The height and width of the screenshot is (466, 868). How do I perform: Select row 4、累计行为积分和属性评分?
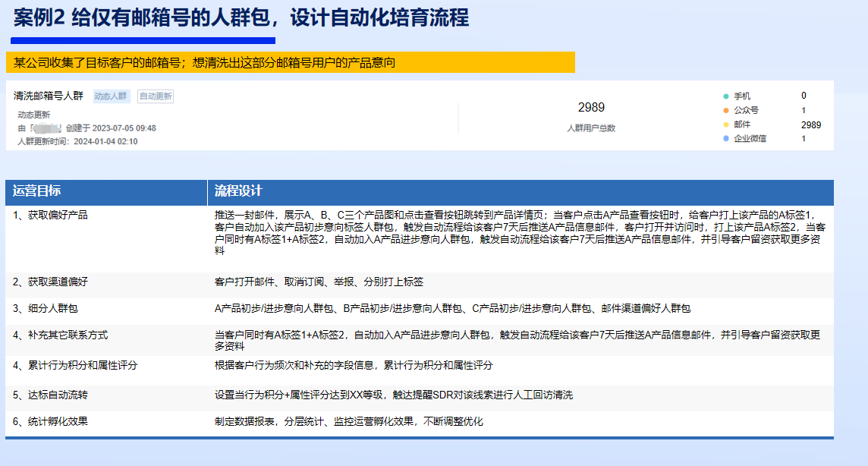pyautogui.click(x=420, y=371)
